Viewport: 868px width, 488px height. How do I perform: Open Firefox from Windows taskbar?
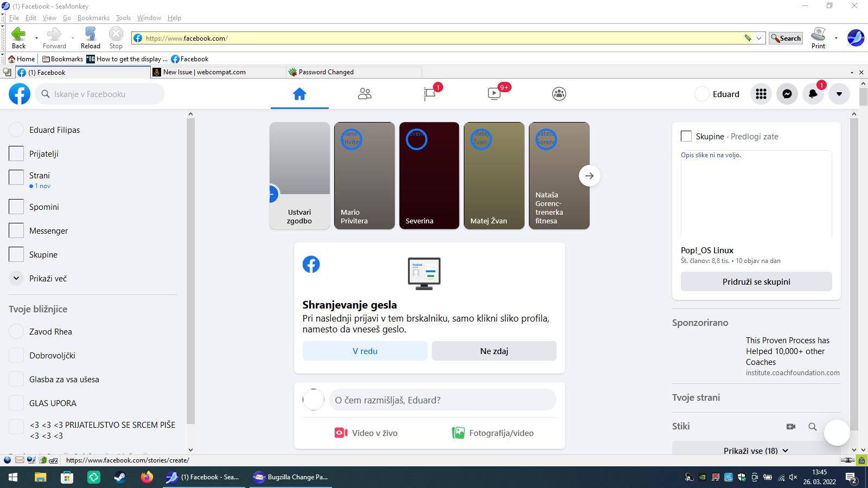[147, 477]
